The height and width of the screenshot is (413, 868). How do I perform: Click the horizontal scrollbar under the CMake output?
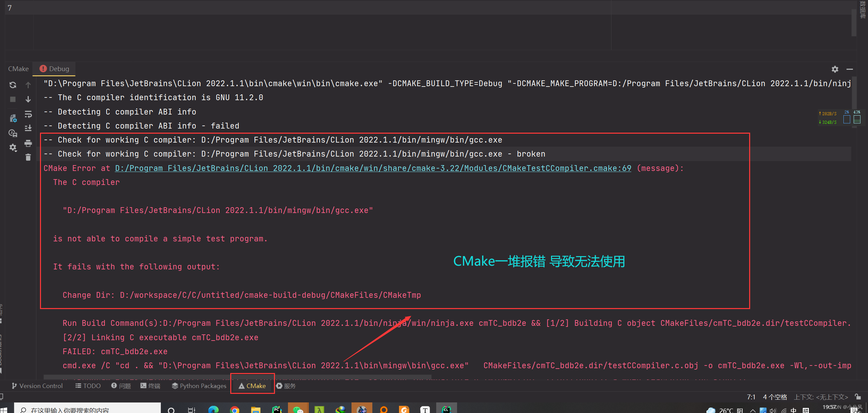tap(237, 377)
